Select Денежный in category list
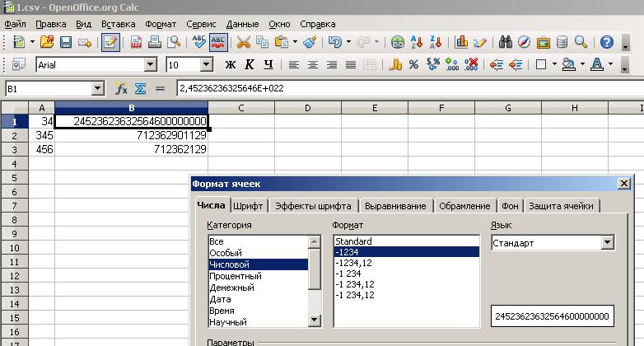This screenshot has height=346, width=644. tap(232, 288)
